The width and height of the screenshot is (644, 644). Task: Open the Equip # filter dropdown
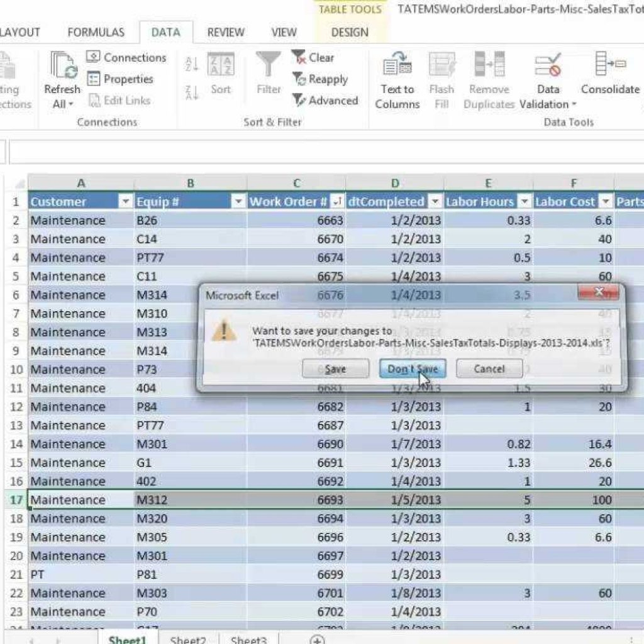[x=238, y=202]
